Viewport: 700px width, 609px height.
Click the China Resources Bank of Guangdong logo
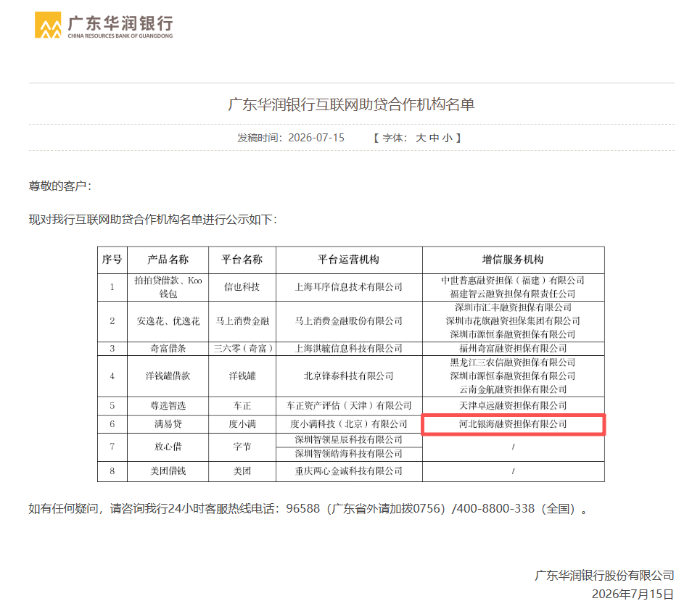point(104,25)
